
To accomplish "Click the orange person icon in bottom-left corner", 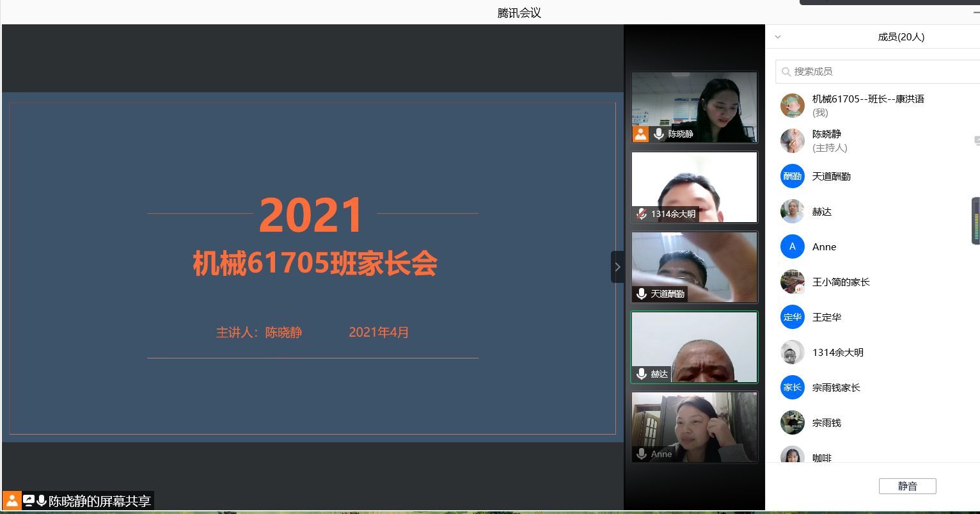I will pyautogui.click(x=12, y=501).
